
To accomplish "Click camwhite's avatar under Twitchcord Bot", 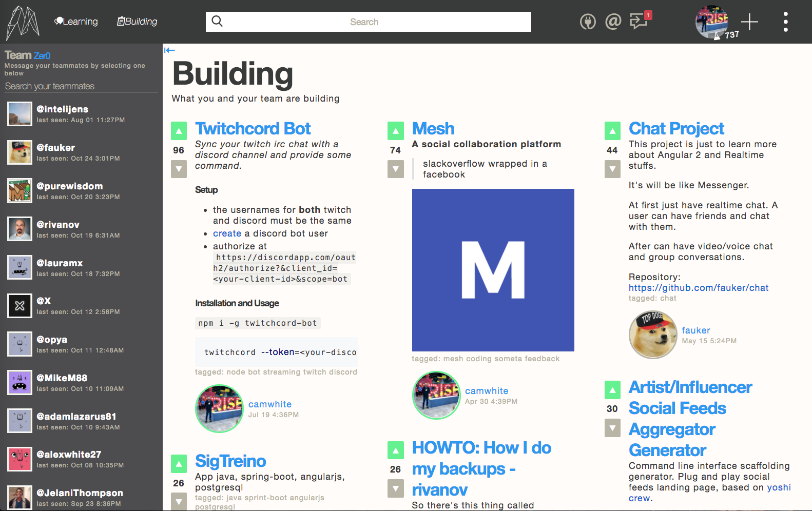I will (220, 409).
